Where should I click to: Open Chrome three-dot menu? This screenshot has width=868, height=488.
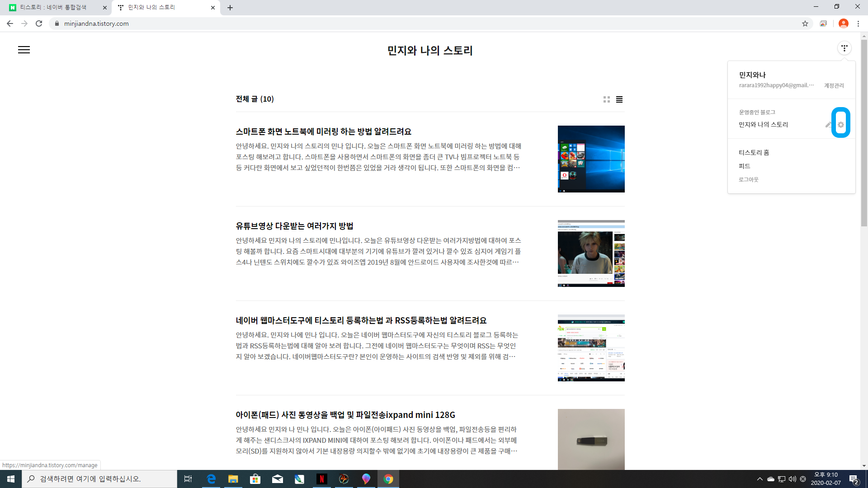point(858,23)
